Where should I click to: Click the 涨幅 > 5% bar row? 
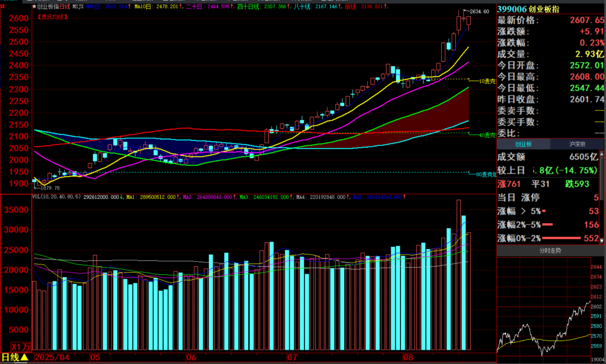tap(548, 211)
